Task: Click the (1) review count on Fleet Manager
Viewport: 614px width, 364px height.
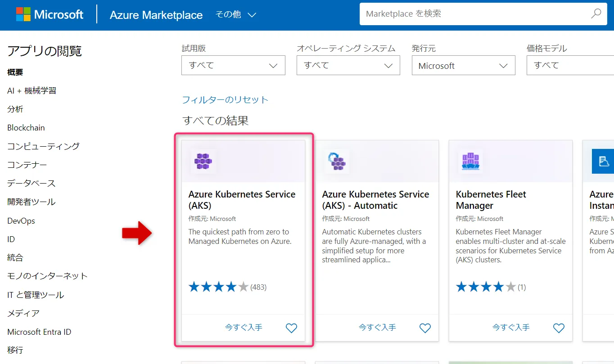Action: [521, 287]
